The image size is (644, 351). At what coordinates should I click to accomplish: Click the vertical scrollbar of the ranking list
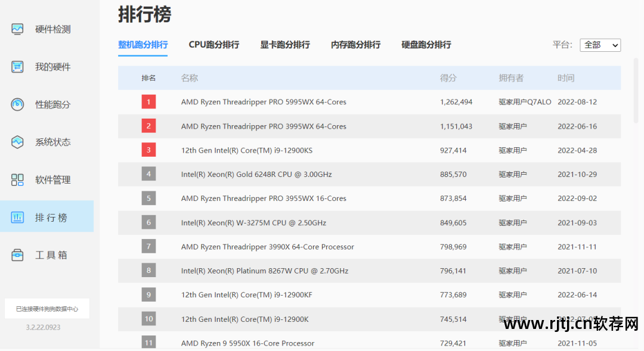636,95
